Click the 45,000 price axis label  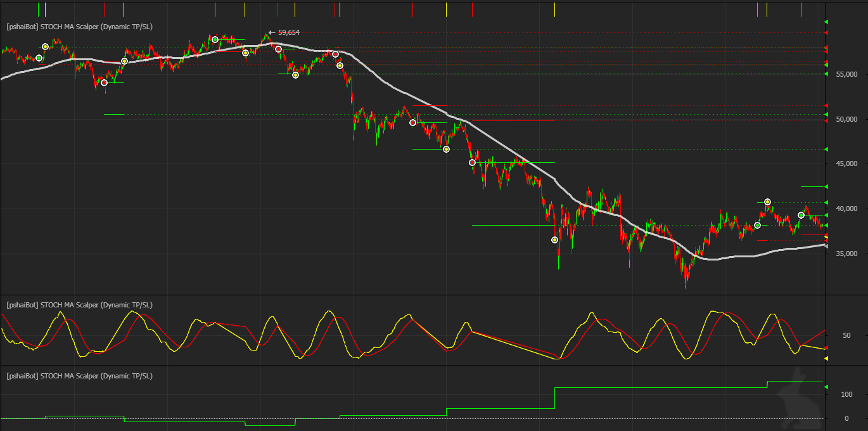pos(846,164)
